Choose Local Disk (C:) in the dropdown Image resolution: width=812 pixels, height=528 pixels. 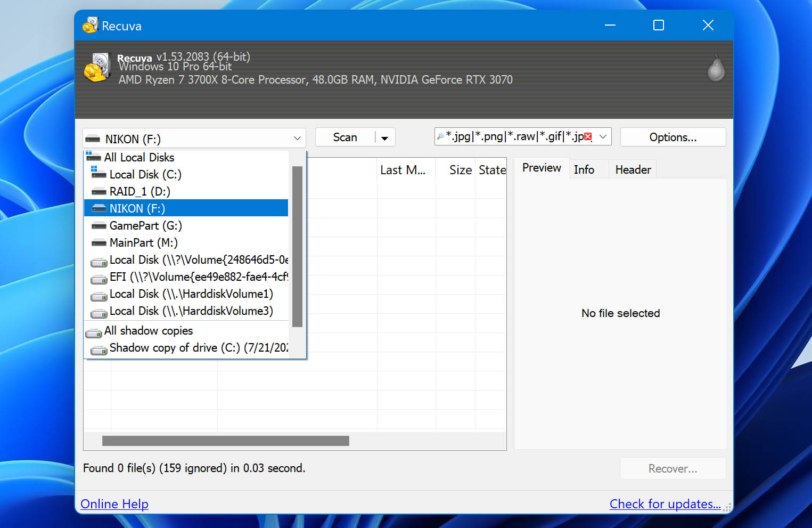(186, 174)
